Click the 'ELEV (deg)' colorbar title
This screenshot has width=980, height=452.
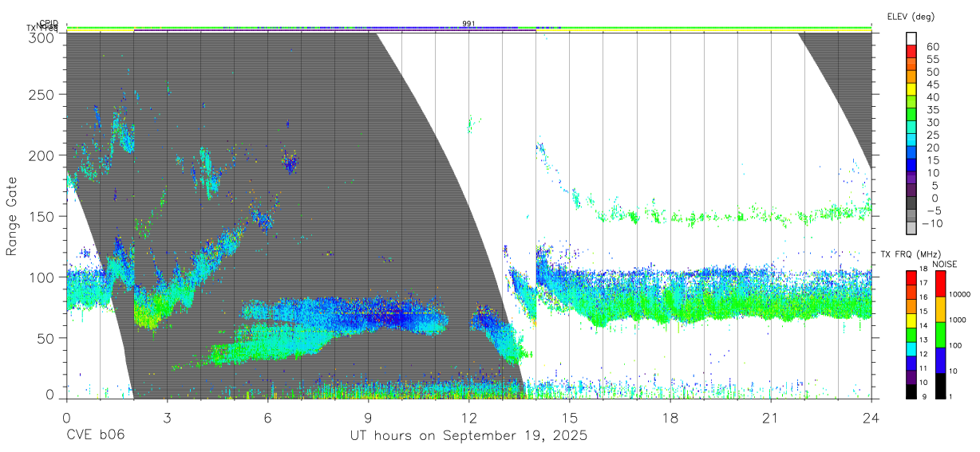point(911,16)
